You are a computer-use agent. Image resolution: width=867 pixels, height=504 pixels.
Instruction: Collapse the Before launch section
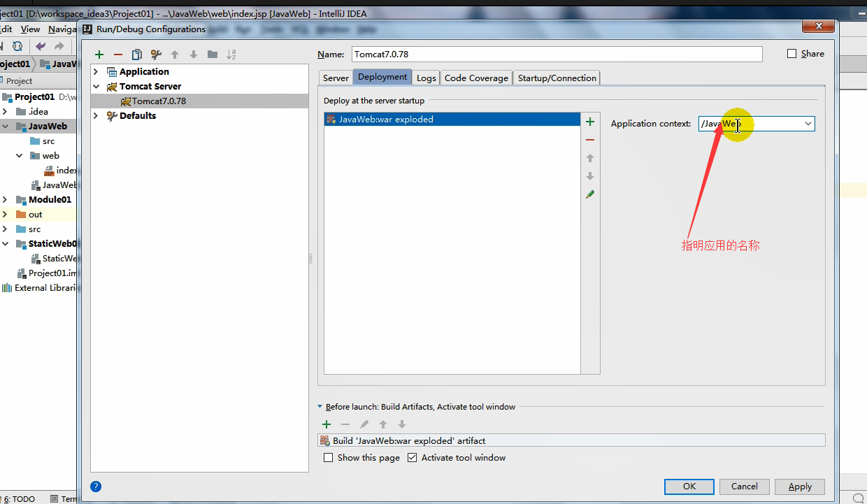coord(320,407)
